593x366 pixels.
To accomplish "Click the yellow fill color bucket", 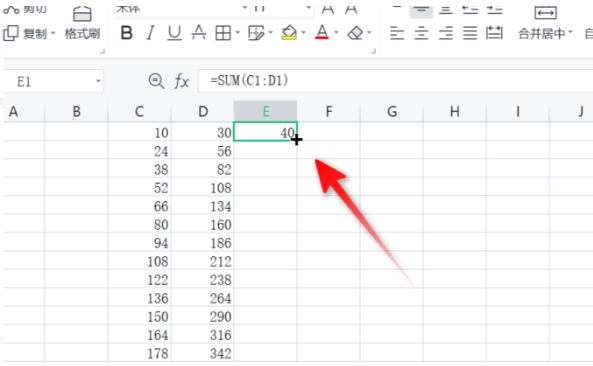I will (289, 33).
